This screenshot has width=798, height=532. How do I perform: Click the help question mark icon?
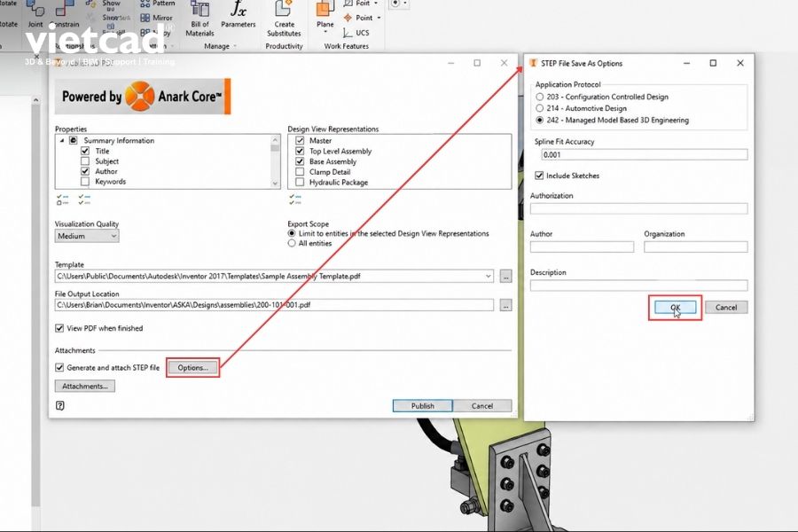[60, 406]
